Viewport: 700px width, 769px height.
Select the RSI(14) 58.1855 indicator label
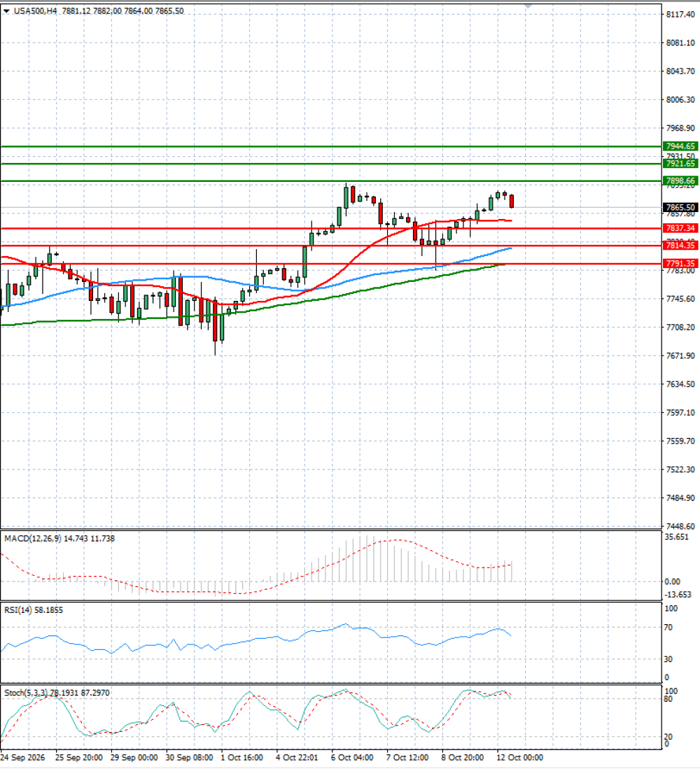pyautogui.click(x=34, y=610)
